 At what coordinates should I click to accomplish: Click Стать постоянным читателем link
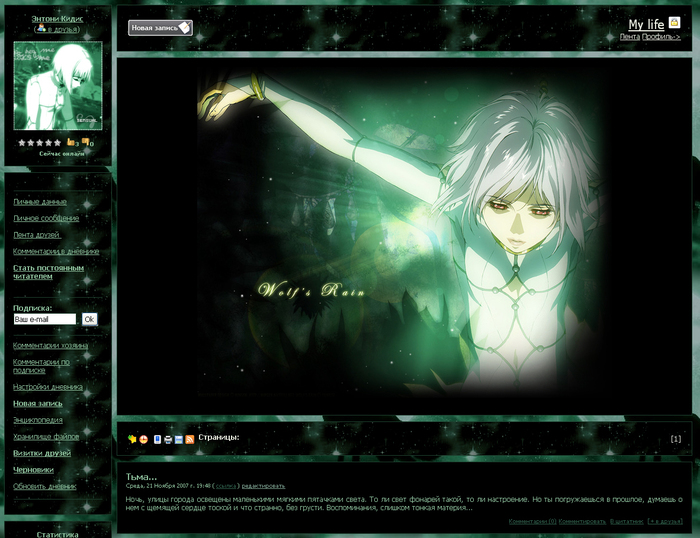click(48, 272)
